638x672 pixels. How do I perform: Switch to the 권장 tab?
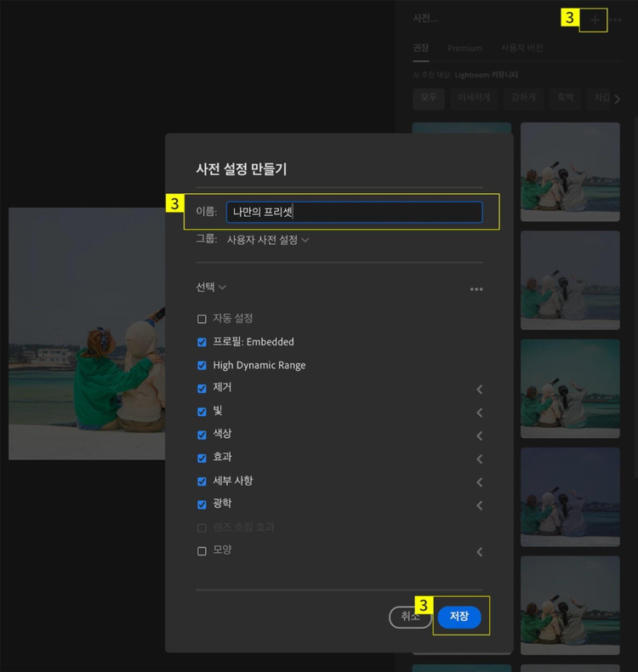click(421, 48)
